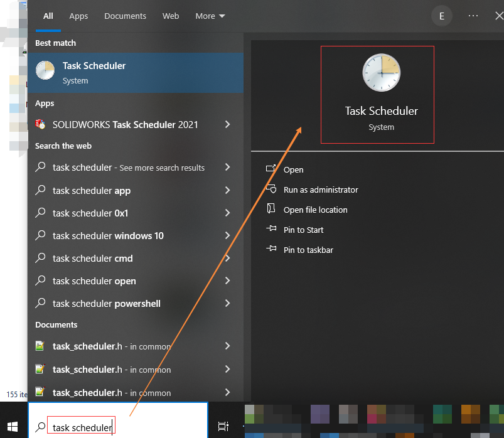Screen dimensions: 504x438
Task: Expand first task_scheduler.h document chevron
Action: 228,346
